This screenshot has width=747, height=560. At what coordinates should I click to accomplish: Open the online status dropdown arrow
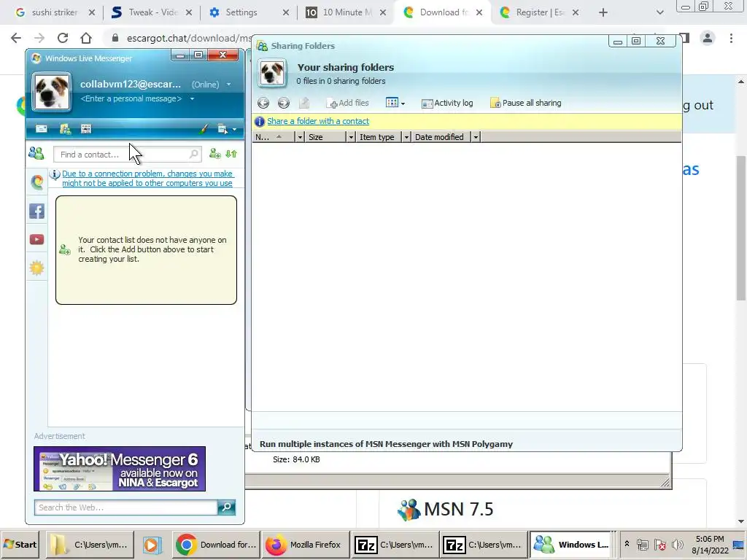point(228,85)
